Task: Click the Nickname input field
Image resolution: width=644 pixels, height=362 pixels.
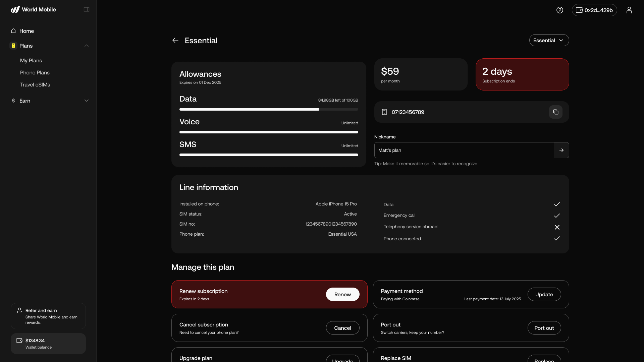Action: tap(464, 150)
